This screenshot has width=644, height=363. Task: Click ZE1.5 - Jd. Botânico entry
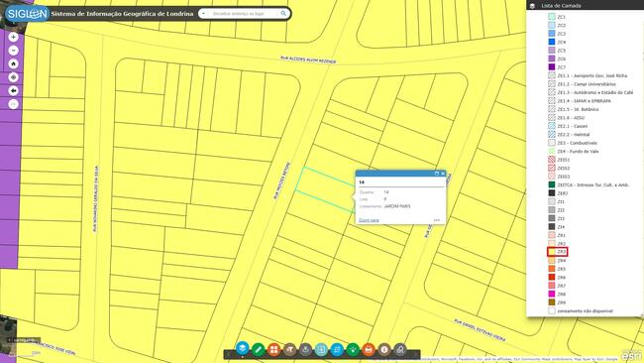click(x=578, y=109)
